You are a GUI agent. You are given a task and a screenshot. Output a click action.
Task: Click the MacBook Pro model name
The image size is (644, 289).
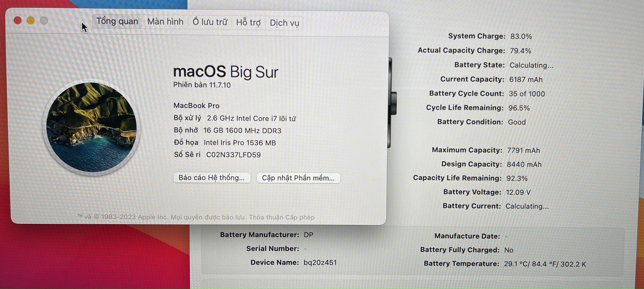(x=196, y=106)
